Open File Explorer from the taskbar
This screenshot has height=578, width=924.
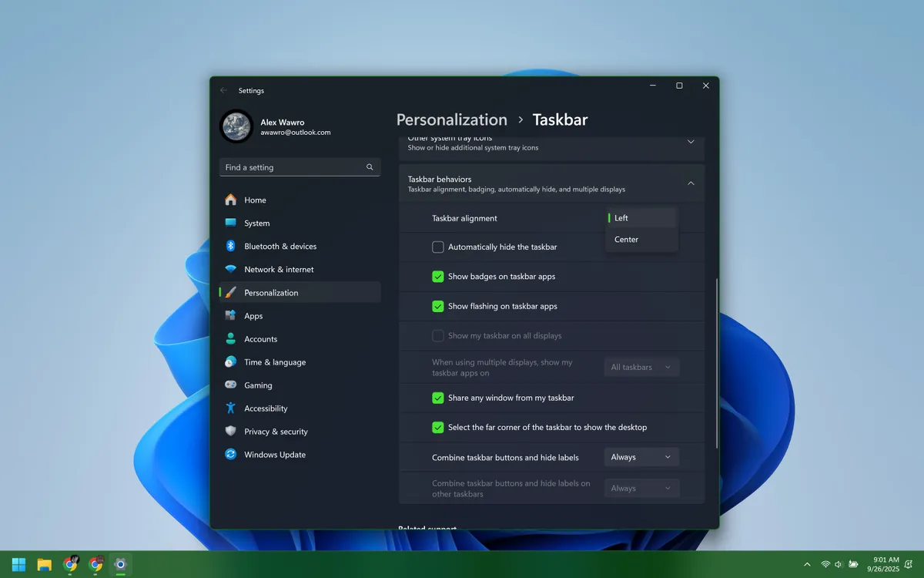[x=44, y=564]
